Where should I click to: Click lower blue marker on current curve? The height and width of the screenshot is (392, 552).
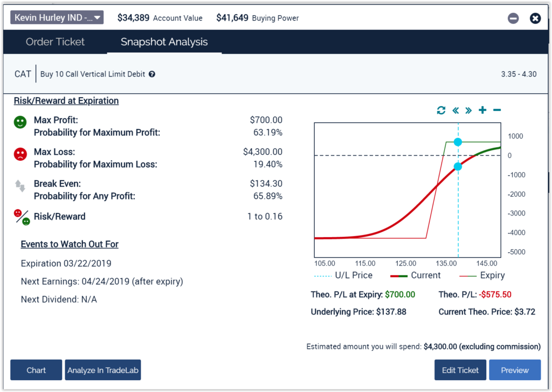pos(458,167)
